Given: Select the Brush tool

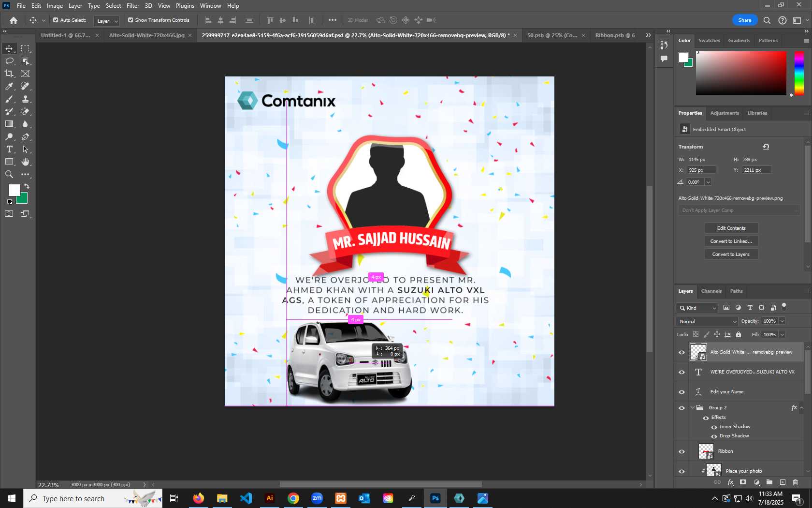Looking at the screenshot, I should click(x=9, y=99).
